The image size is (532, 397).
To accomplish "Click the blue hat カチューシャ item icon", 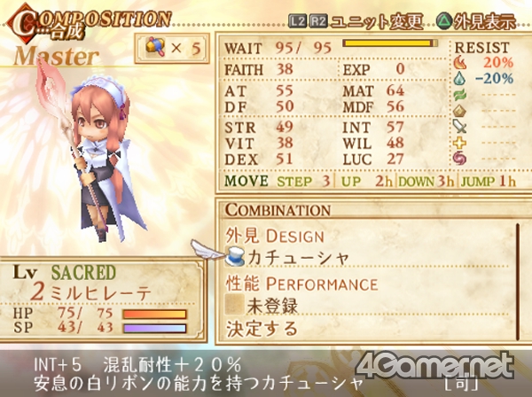I will coord(235,257).
